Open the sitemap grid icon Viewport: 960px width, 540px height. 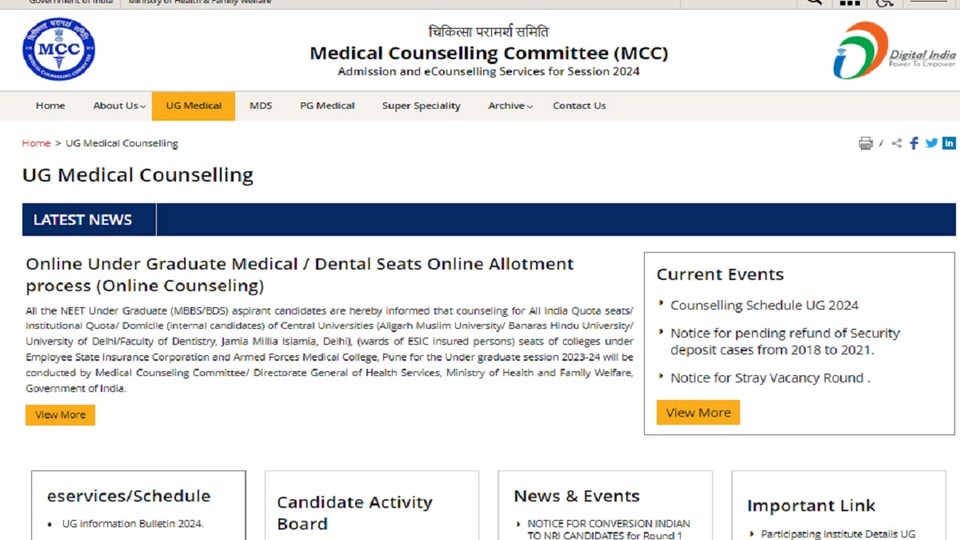tap(850, 2)
